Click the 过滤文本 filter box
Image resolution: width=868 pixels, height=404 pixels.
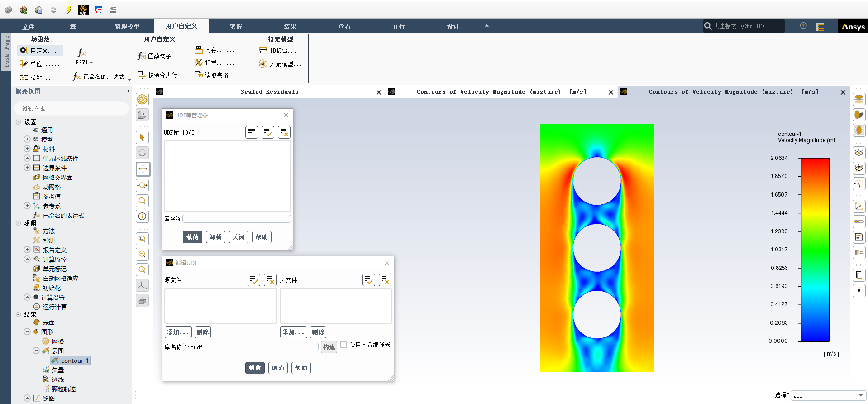[x=72, y=109]
